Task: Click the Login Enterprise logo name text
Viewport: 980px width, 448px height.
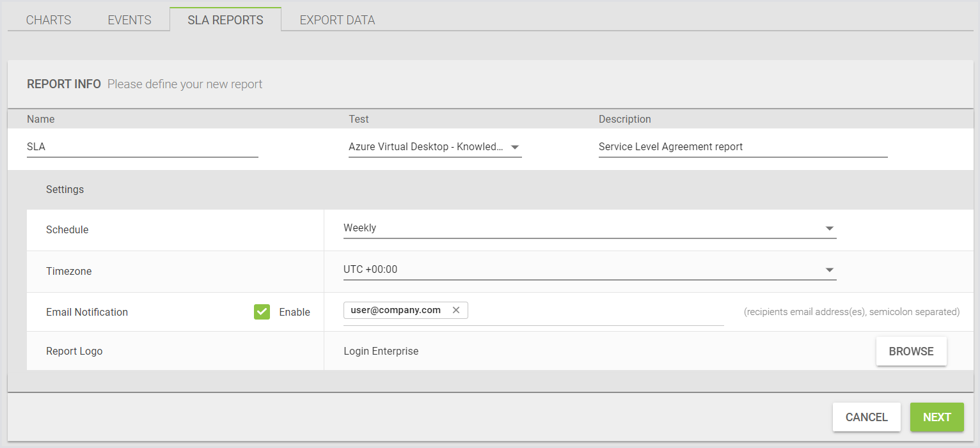Action: click(381, 351)
